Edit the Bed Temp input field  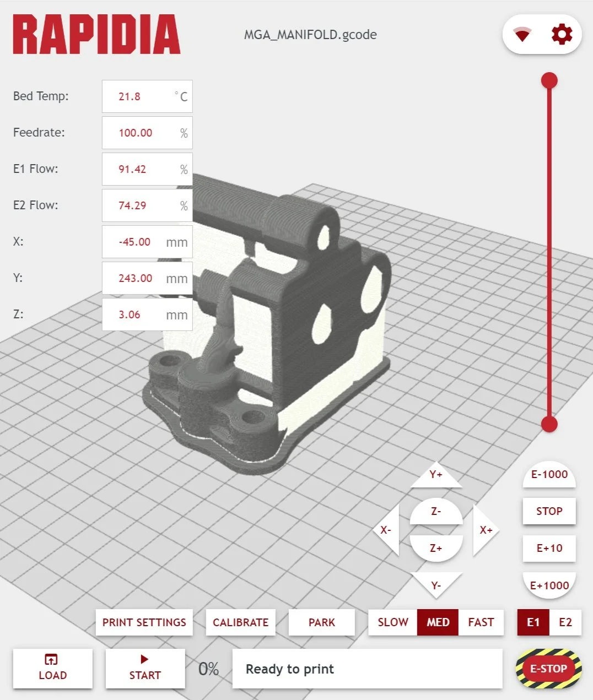[147, 96]
